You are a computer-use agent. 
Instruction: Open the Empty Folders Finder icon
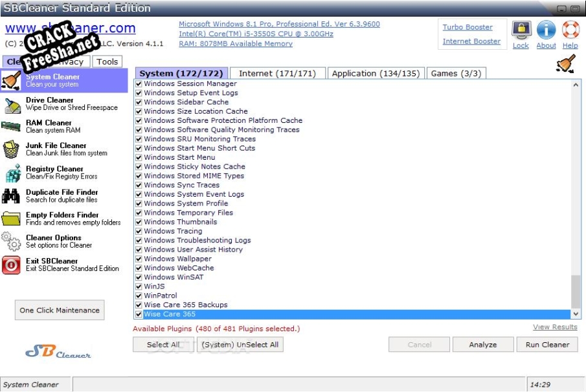tap(11, 219)
